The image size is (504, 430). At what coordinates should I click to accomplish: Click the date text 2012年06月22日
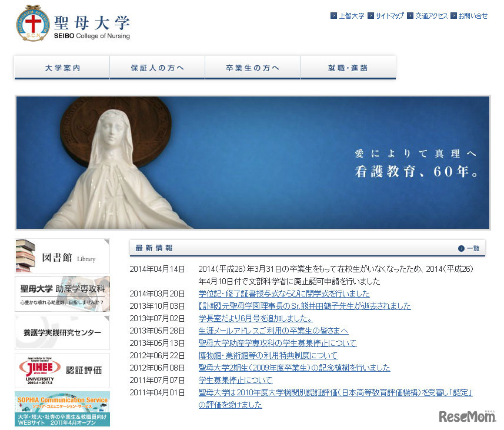157,355
